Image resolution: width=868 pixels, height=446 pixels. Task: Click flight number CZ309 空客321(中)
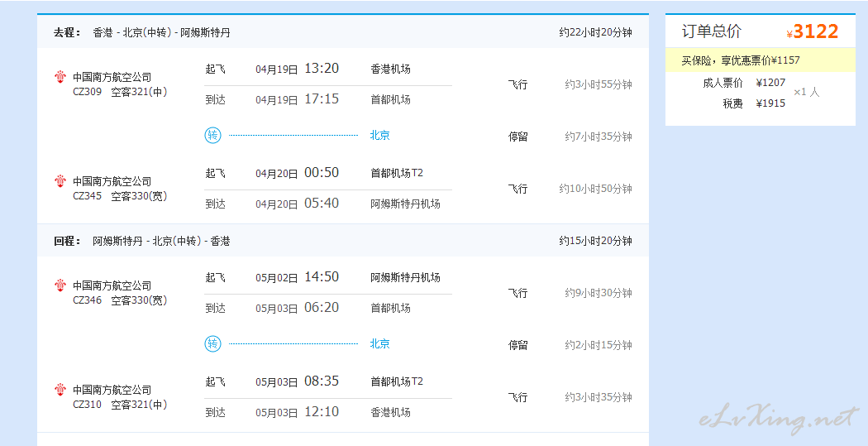pos(120,92)
